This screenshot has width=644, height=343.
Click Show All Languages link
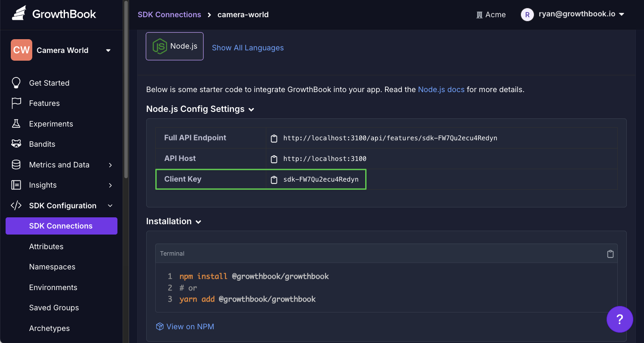pos(248,48)
